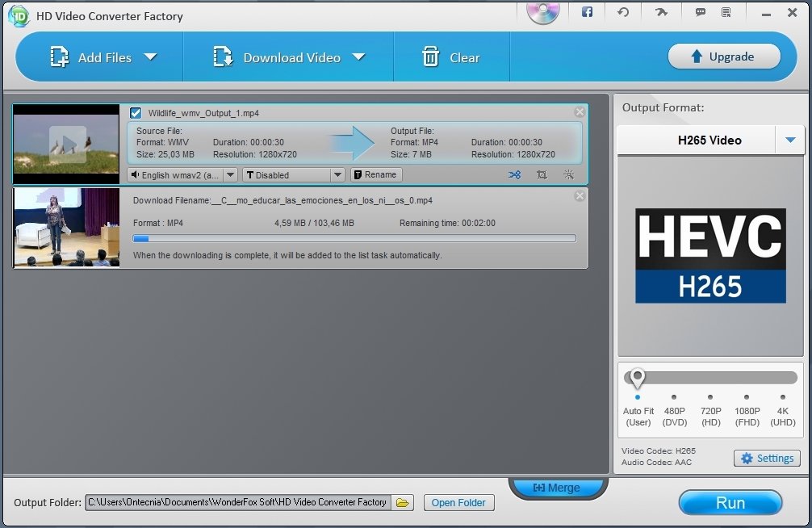This screenshot has height=528, width=812.
Task: Uncheck the Wildlife_wmv_Output_1.mp4 checkbox
Action: pos(136,113)
